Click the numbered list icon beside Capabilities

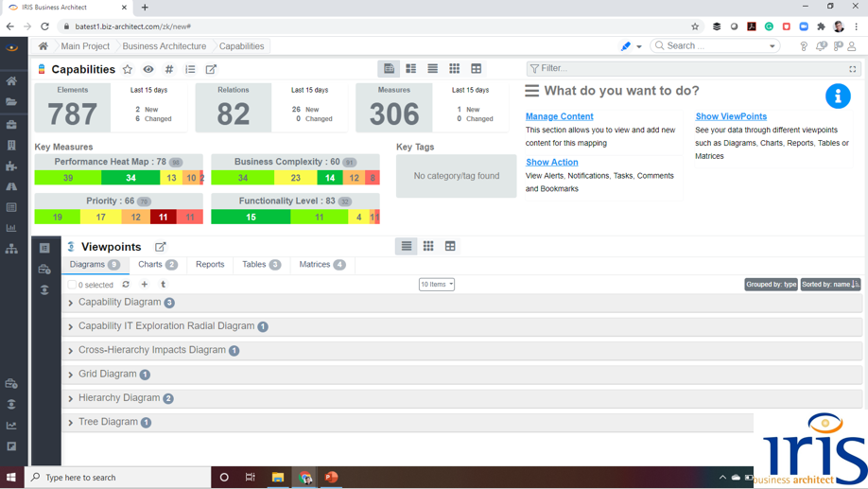pyautogui.click(x=190, y=69)
